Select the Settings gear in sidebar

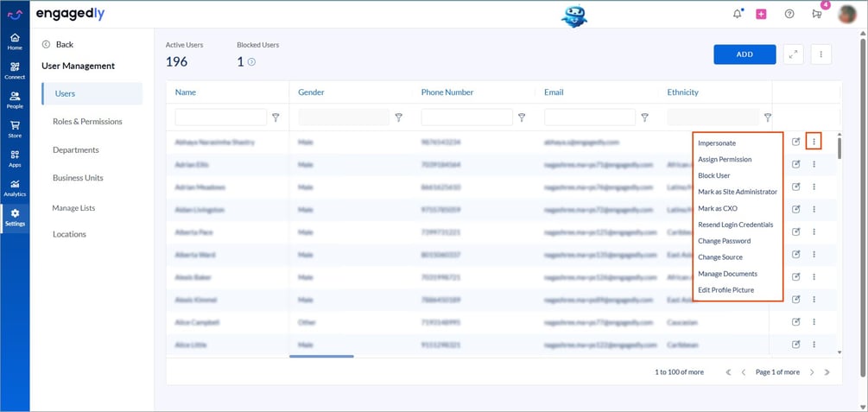(x=15, y=218)
